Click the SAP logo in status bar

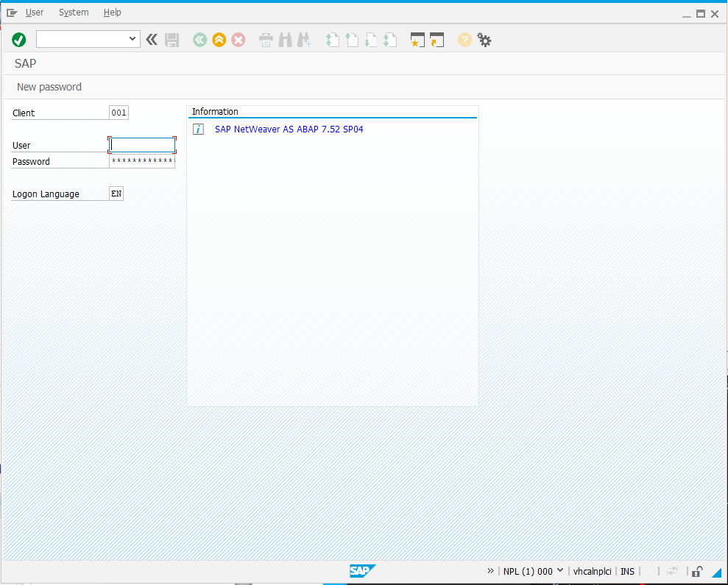click(361, 571)
